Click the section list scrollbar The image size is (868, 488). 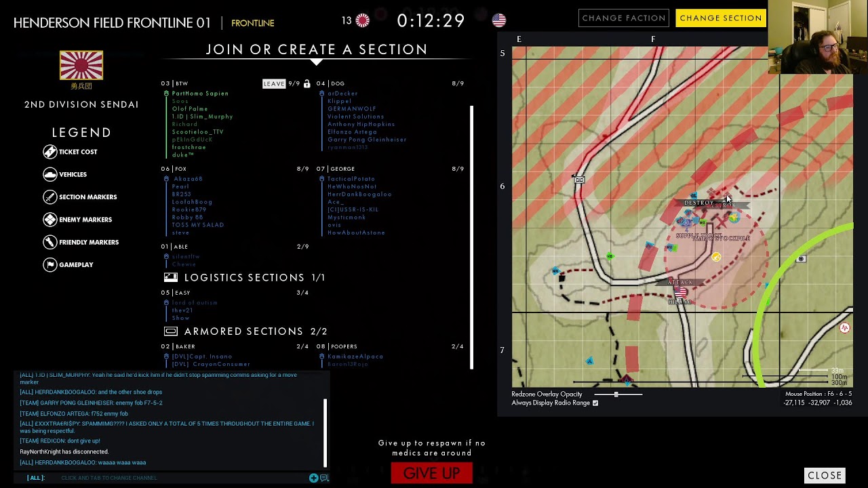pyautogui.click(x=471, y=237)
